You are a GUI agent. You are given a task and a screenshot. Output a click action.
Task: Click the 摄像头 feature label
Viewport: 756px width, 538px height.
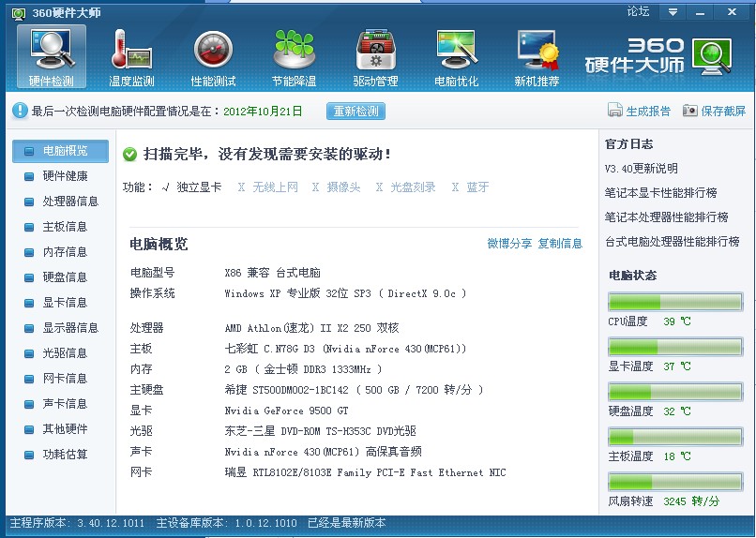344,187
